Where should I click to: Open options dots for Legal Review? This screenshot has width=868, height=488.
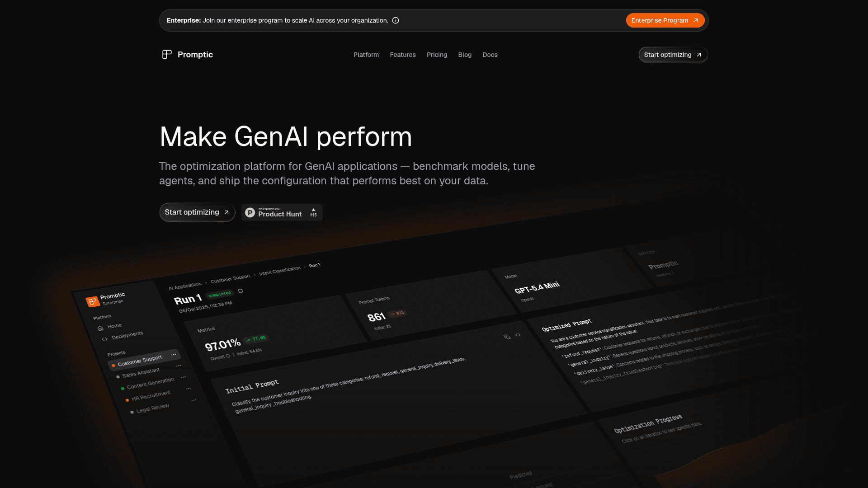[193, 400]
